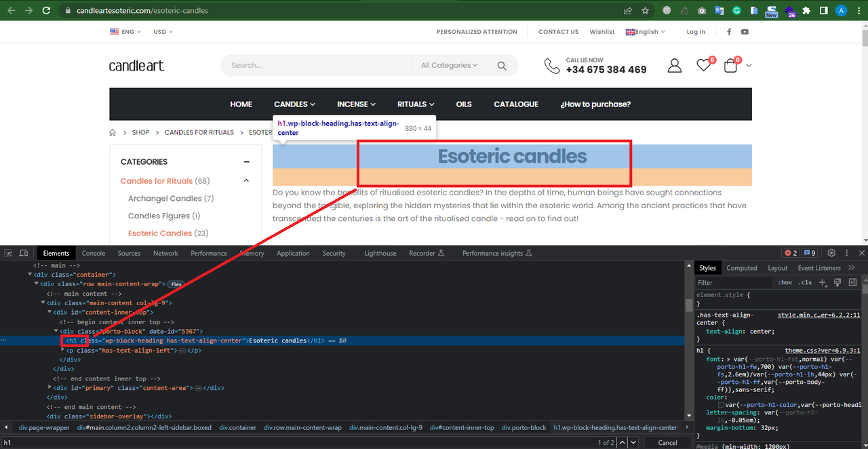Click the Styles Filter input
The height and width of the screenshot is (449, 868).
[734, 282]
